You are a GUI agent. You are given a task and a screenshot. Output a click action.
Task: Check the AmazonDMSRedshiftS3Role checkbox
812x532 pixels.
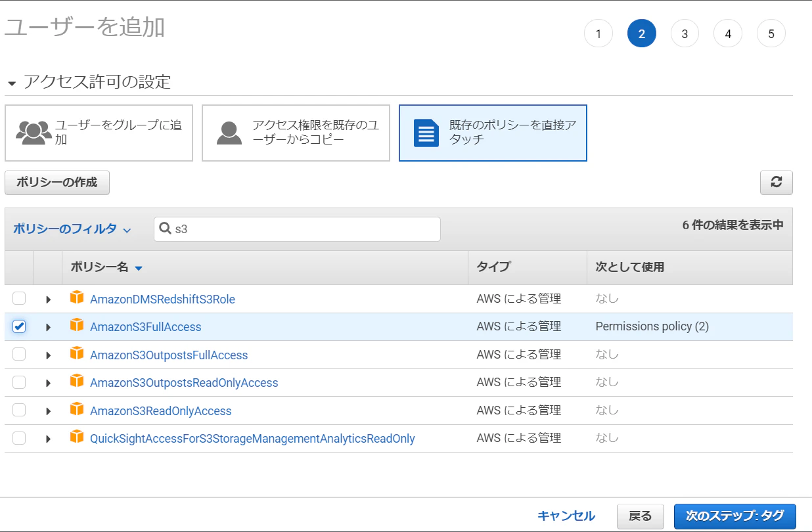pyautogui.click(x=19, y=299)
